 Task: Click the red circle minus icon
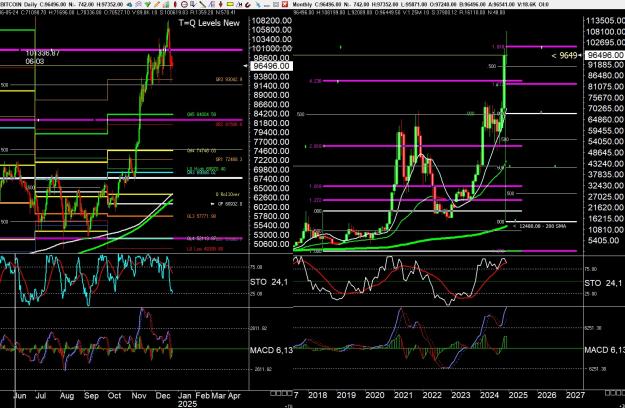click(184, 4)
